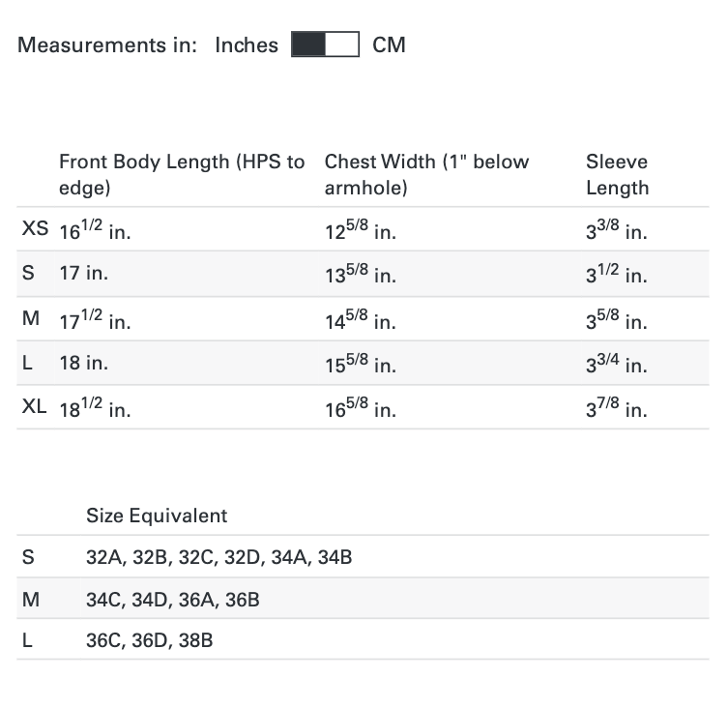Click the bra sizes row starting with 32A
This screenshot has width=728, height=708.
219,557
